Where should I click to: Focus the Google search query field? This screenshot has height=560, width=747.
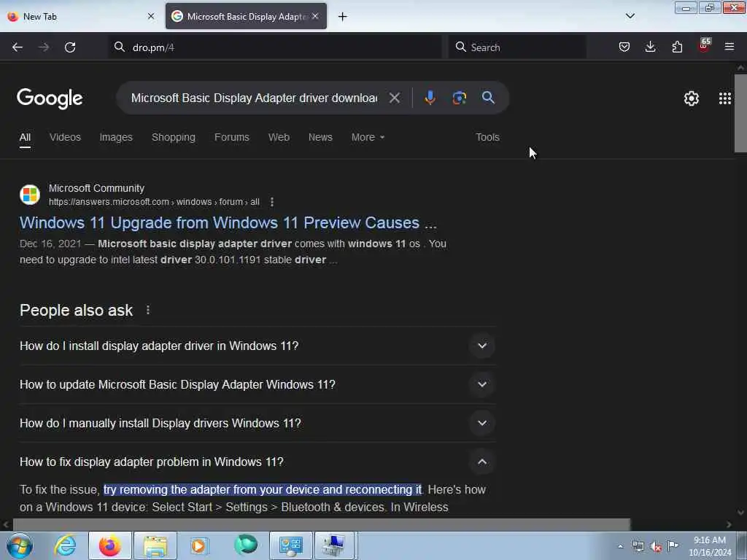click(x=253, y=98)
